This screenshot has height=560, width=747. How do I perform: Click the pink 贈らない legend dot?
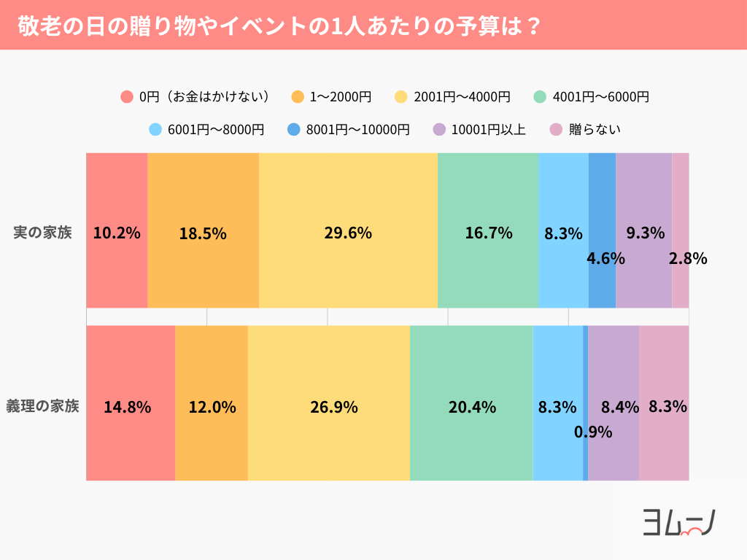(x=556, y=130)
